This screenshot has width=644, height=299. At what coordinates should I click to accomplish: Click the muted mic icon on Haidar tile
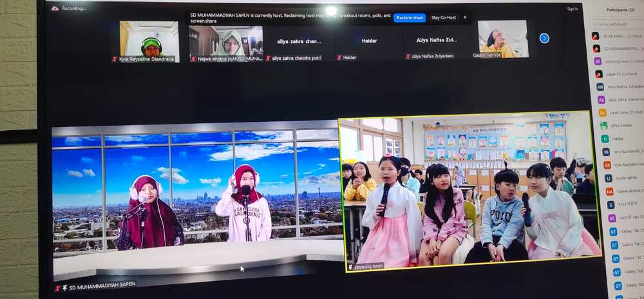[x=339, y=58]
